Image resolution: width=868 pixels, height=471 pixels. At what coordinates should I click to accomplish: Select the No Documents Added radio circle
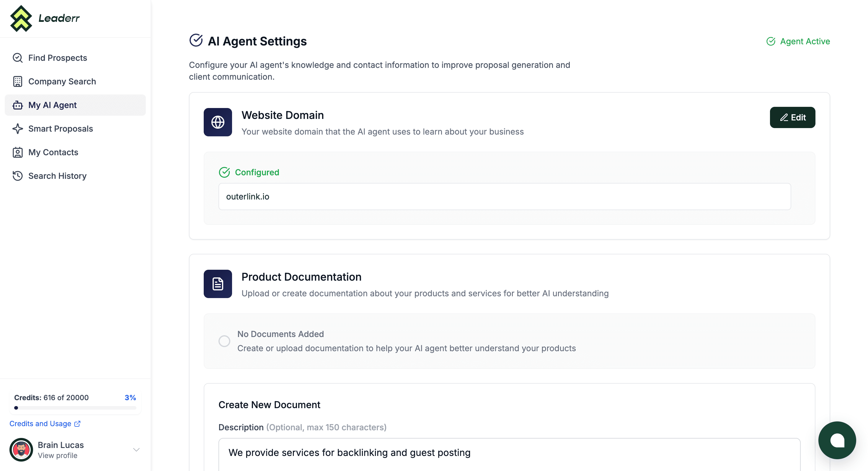pyautogui.click(x=224, y=341)
